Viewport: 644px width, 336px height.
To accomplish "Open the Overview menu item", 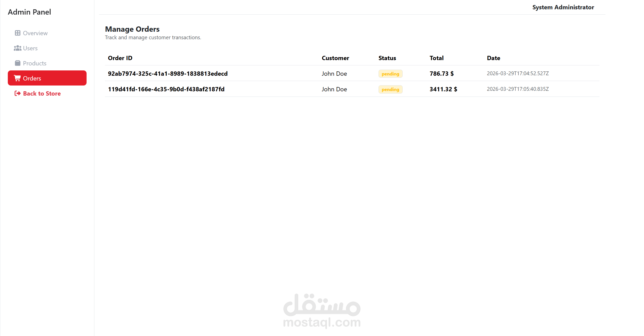I will (x=35, y=33).
